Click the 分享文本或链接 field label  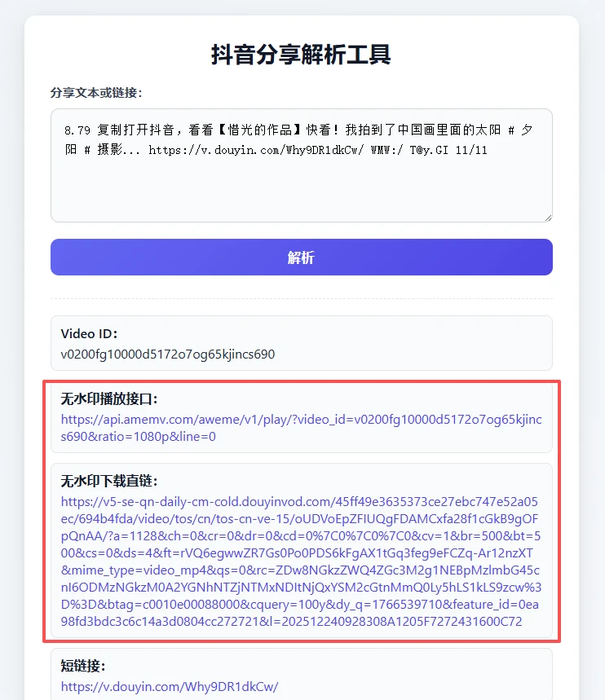(x=96, y=92)
